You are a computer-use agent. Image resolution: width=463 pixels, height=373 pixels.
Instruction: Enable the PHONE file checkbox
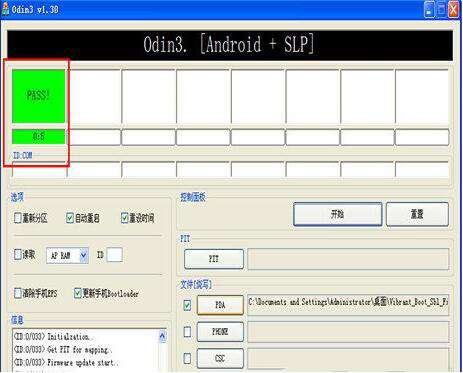point(187,332)
